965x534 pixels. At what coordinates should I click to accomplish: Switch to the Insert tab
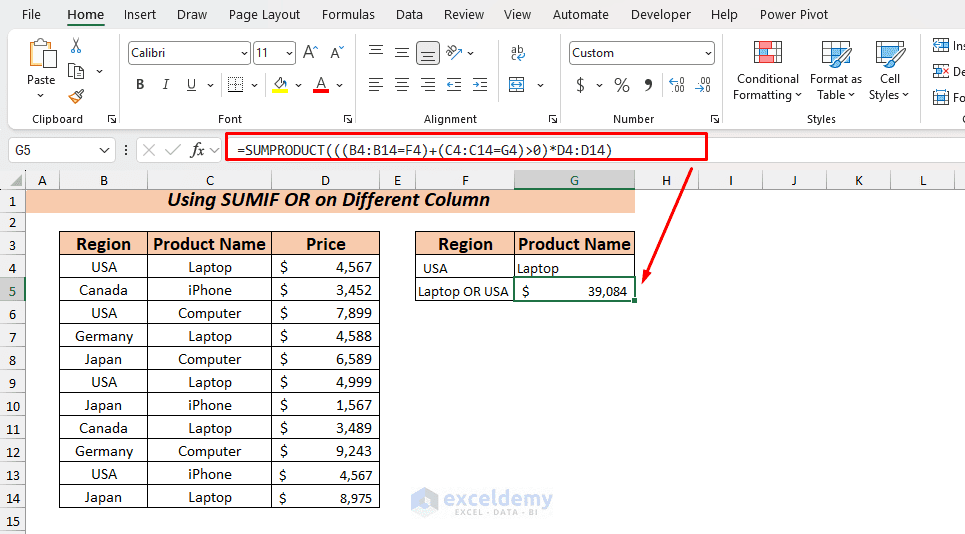click(x=140, y=15)
